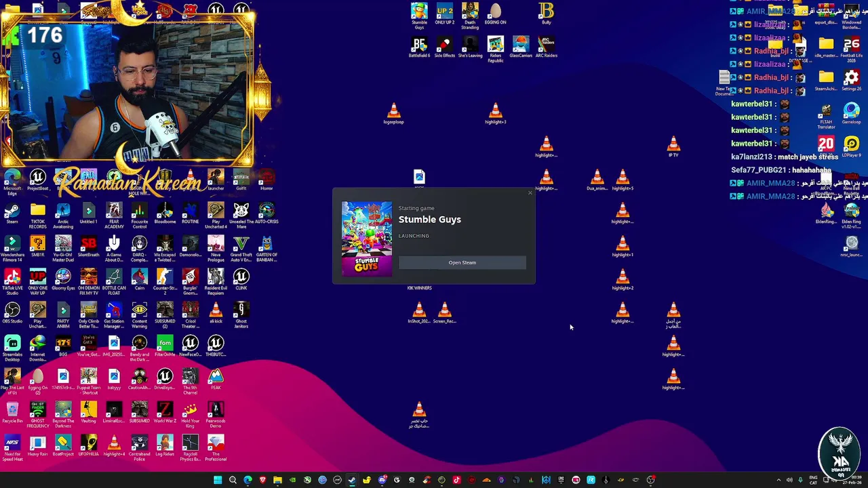Select the Hold Your King shortcut

[190, 415]
